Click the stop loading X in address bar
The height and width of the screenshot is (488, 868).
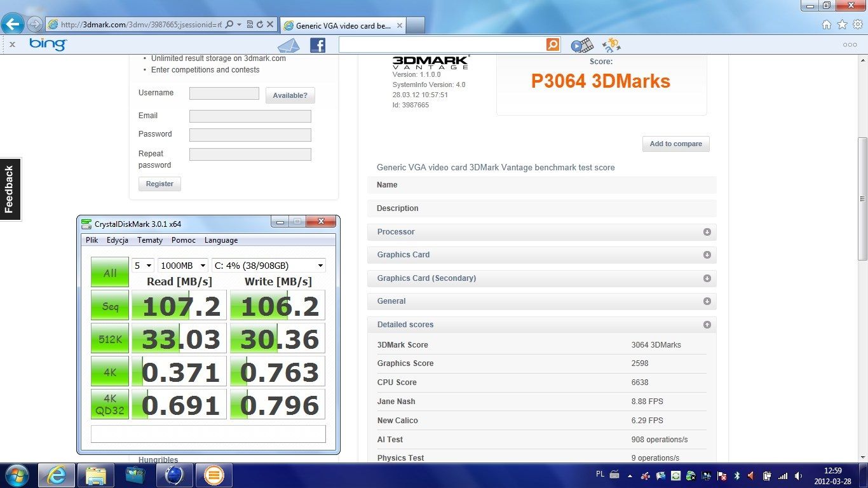coord(270,25)
